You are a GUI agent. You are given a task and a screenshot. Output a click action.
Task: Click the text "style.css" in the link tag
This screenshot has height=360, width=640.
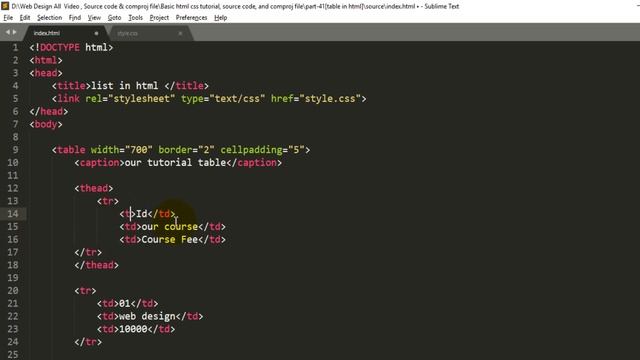pos(330,98)
